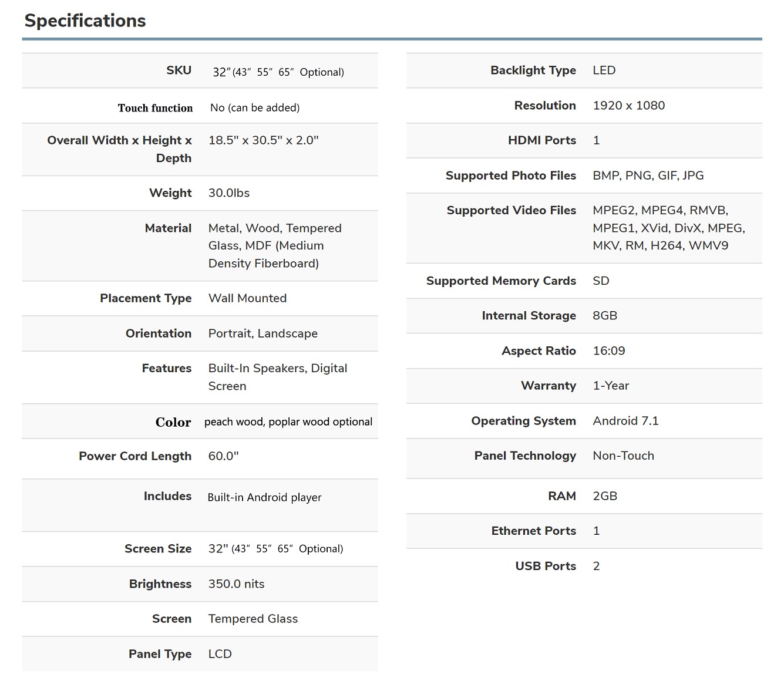
Task: Click the Wall Mounted placement value
Action: pos(247,298)
